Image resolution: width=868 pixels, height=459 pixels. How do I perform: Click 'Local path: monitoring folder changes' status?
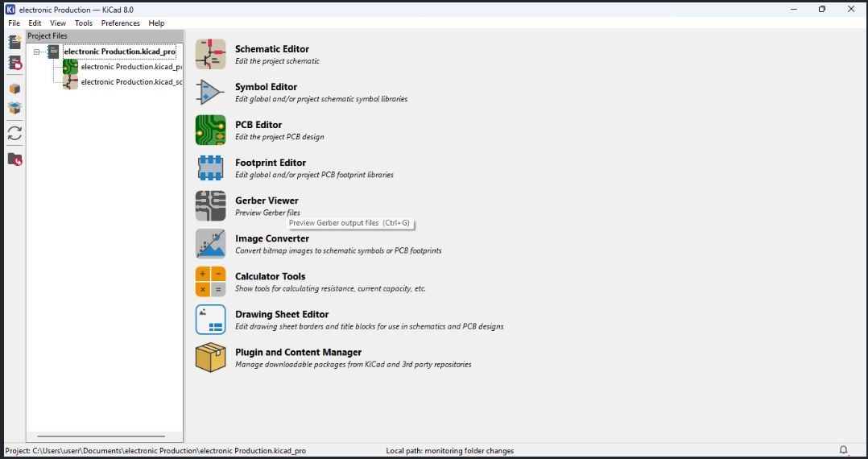[x=449, y=451]
